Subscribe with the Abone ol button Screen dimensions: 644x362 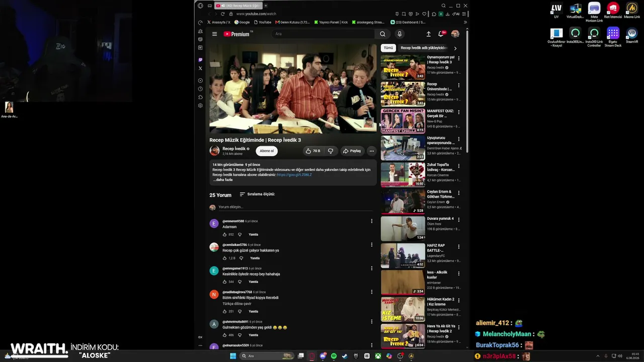point(267,151)
